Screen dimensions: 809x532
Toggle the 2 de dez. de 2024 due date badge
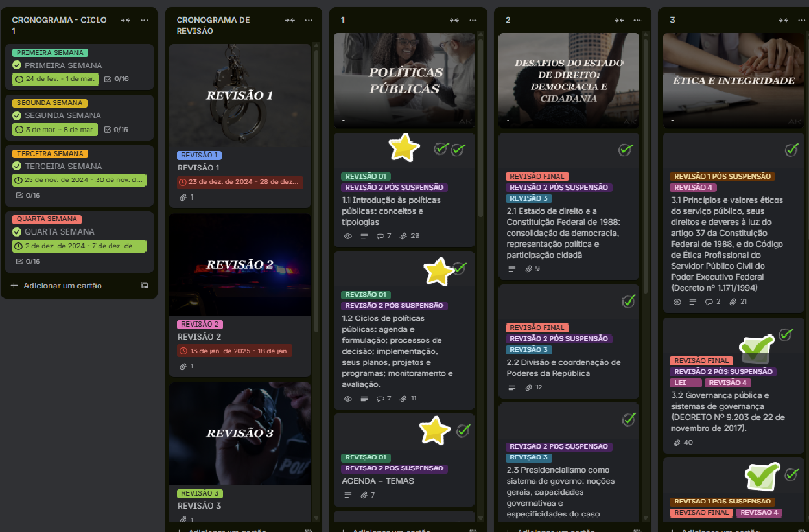click(x=79, y=246)
